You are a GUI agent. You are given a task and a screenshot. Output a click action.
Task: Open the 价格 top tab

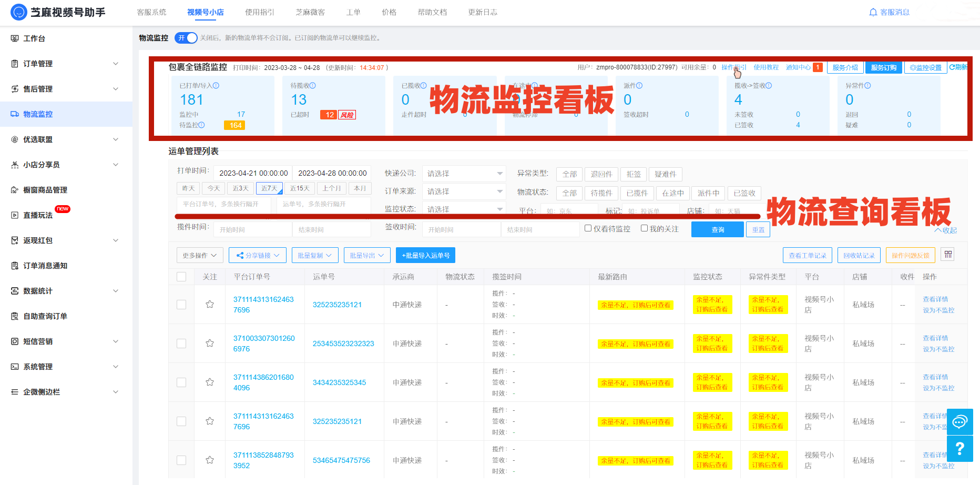coord(389,12)
